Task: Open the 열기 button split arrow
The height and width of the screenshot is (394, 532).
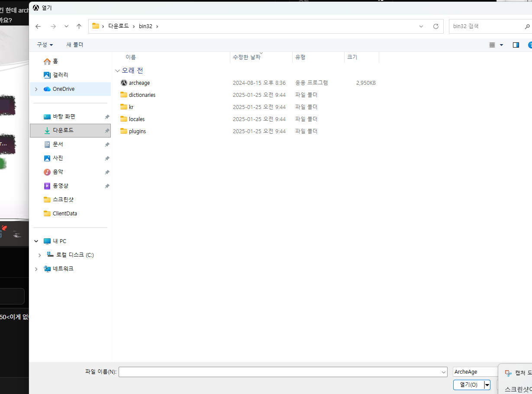Action: click(x=487, y=385)
